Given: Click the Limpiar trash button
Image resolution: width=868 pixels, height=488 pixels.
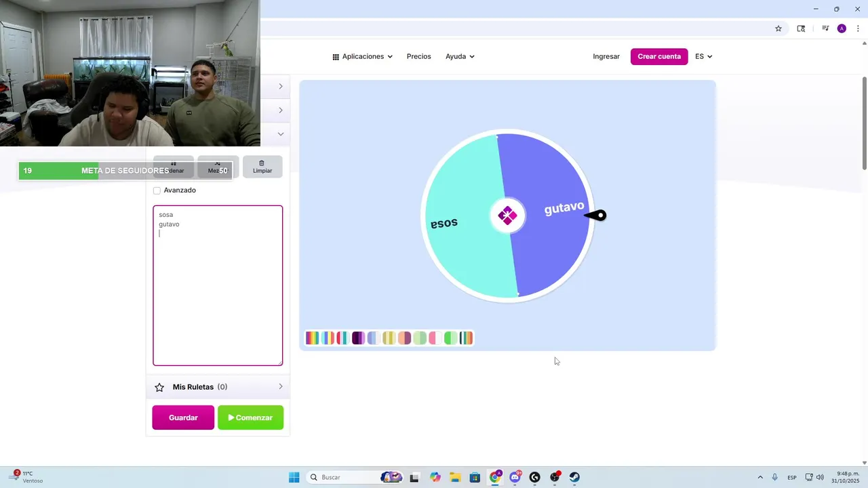Looking at the screenshot, I should [x=262, y=167].
